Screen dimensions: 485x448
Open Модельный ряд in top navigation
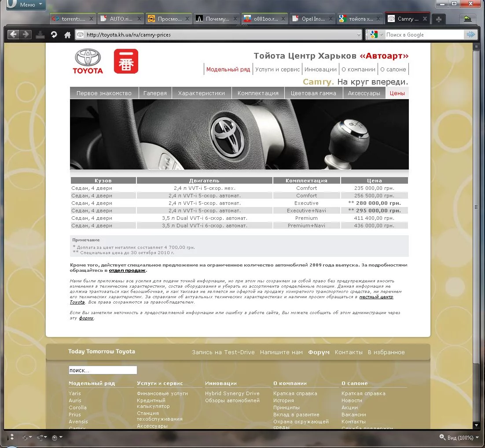click(x=228, y=69)
